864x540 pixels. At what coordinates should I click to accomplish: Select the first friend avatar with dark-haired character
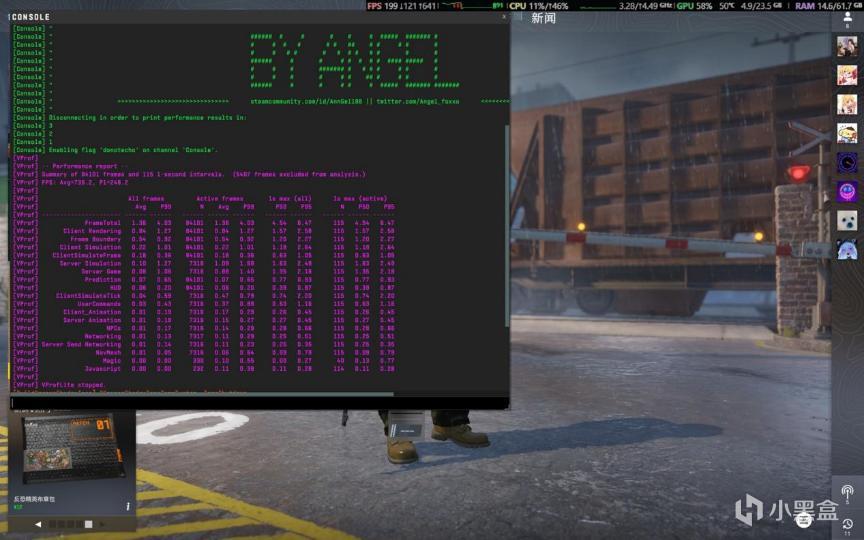click(847, 46)
